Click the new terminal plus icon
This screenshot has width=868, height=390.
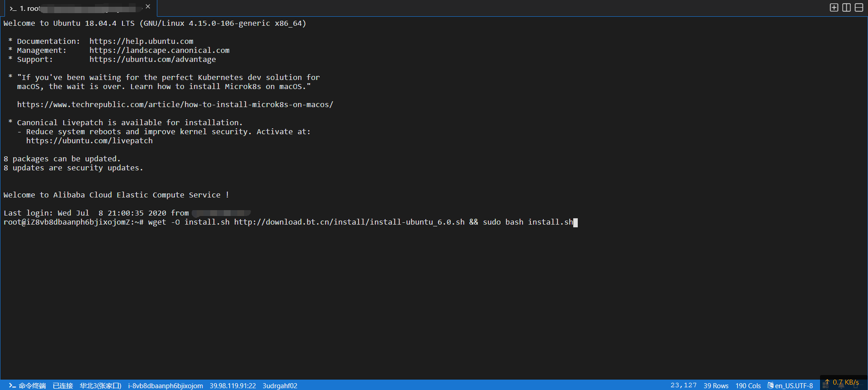point(834,8)
